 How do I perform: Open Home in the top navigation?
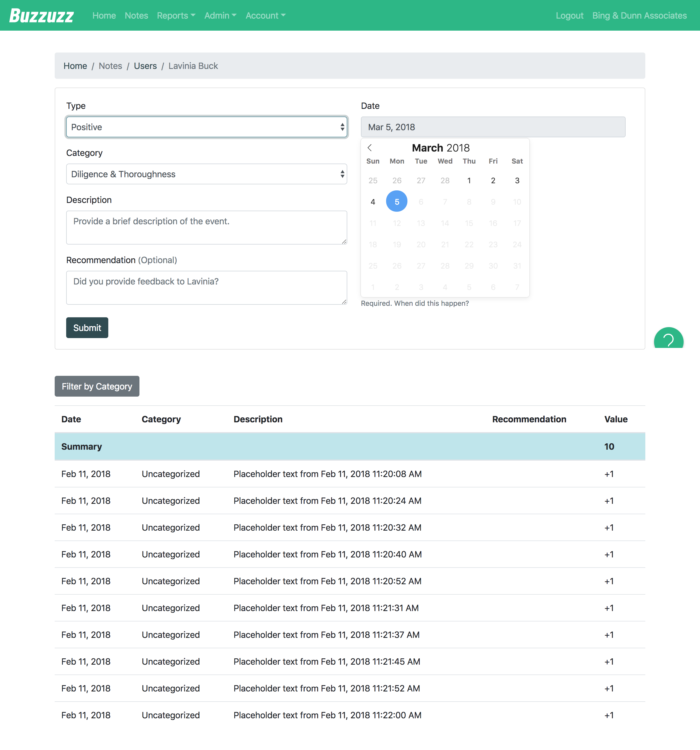click(104, 16)
